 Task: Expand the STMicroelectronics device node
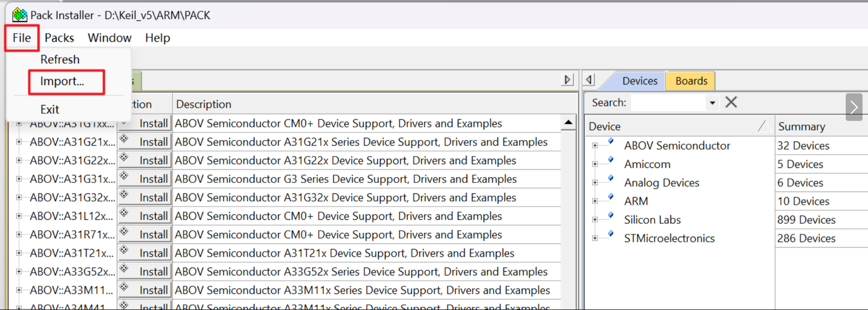595,238
